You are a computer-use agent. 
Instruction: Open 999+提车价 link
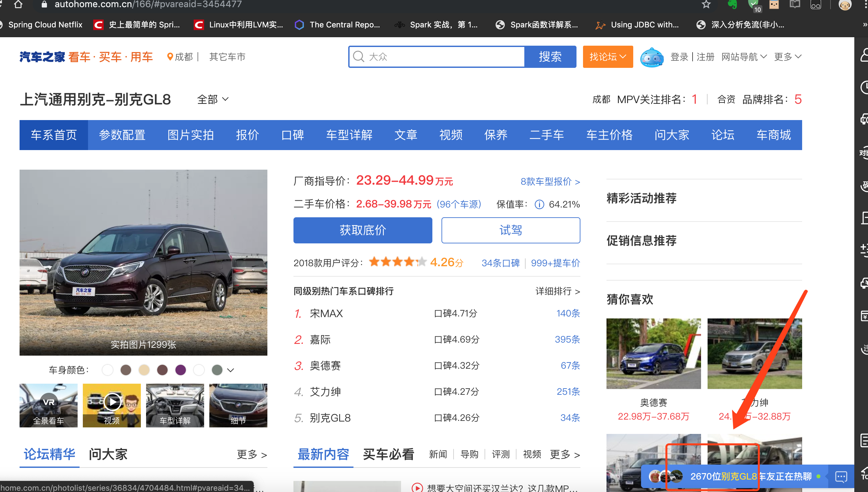pos(555,263)
